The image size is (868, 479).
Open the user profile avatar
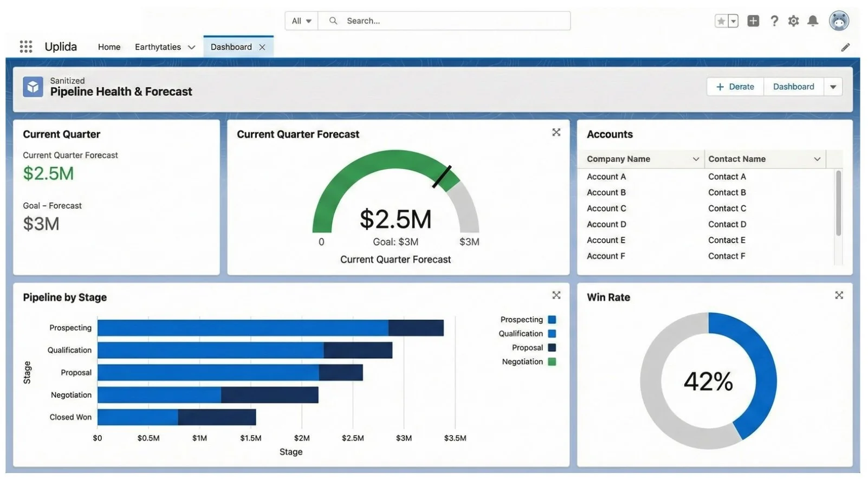tap(839, 21)
